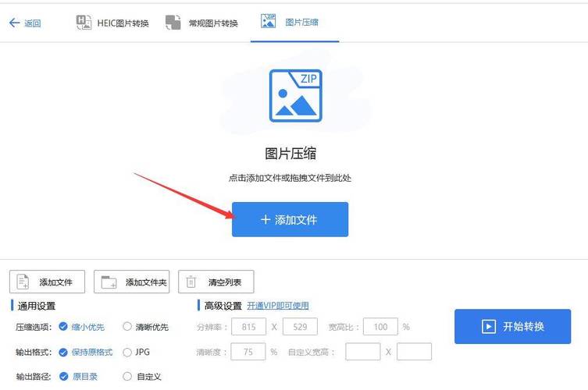Screen dimensions: 588x390
Task: Click the resolution width field 815
Action: tap(248, 327)
